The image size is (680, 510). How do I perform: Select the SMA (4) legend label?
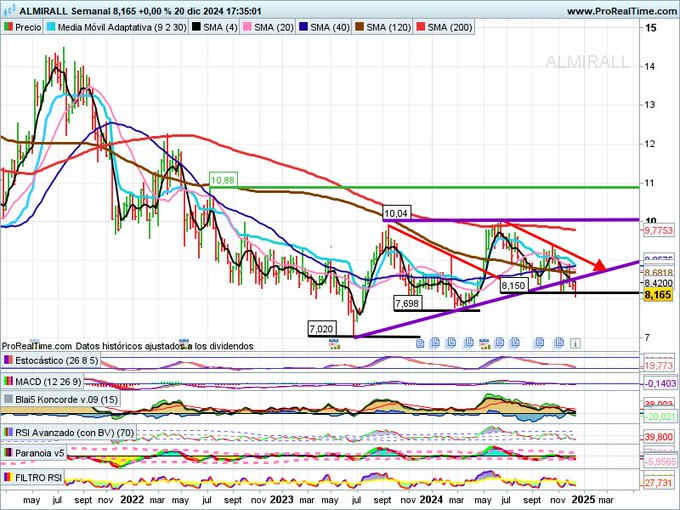tap(220, 27)
